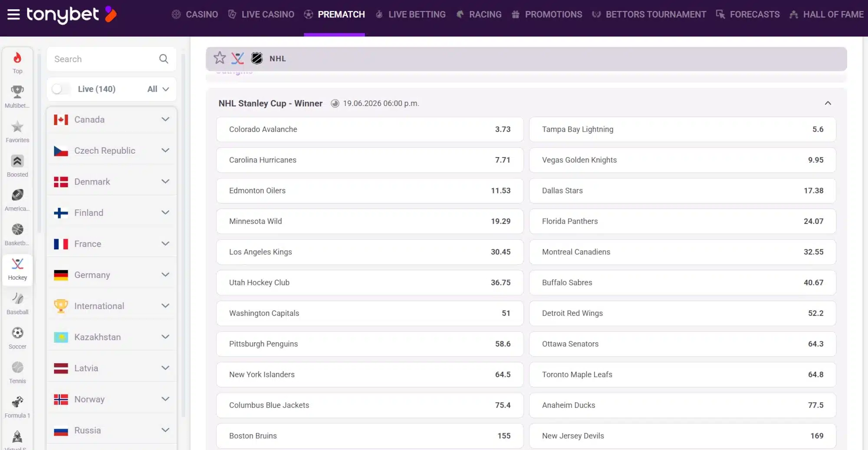This screenshot has height=450, width=868.
Task: Star the NHL league as favorite
Action: pos(220,58)
